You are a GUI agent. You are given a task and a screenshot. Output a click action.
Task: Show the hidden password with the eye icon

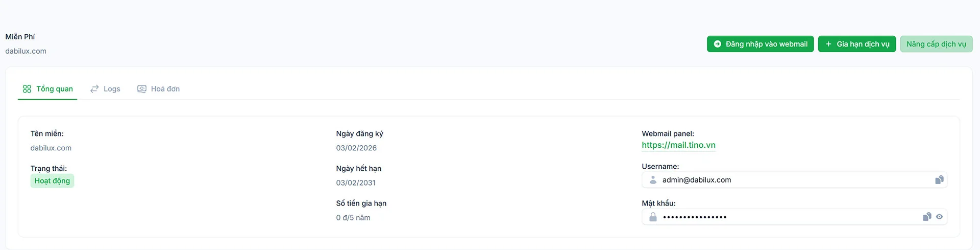(939, 217)
